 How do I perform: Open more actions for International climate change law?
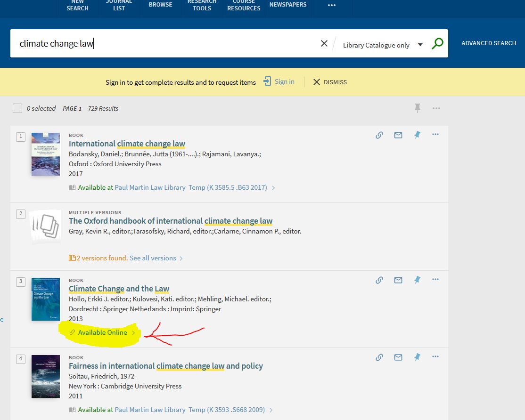(x=435, y=134)
